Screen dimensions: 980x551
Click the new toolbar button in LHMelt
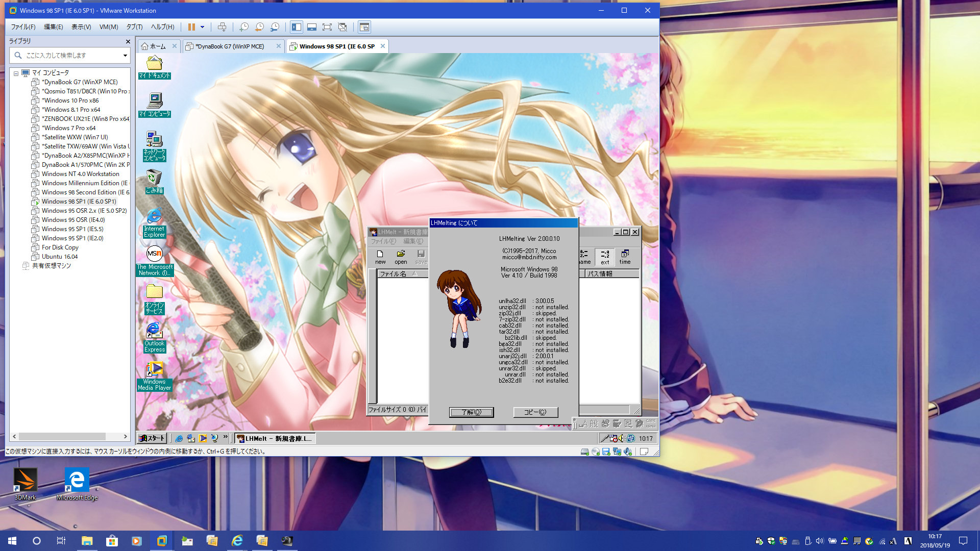(x=380, y=257)
